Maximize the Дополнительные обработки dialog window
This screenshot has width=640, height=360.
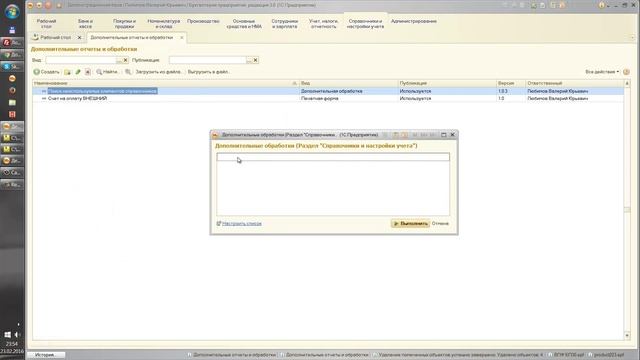tap(444, 135)
